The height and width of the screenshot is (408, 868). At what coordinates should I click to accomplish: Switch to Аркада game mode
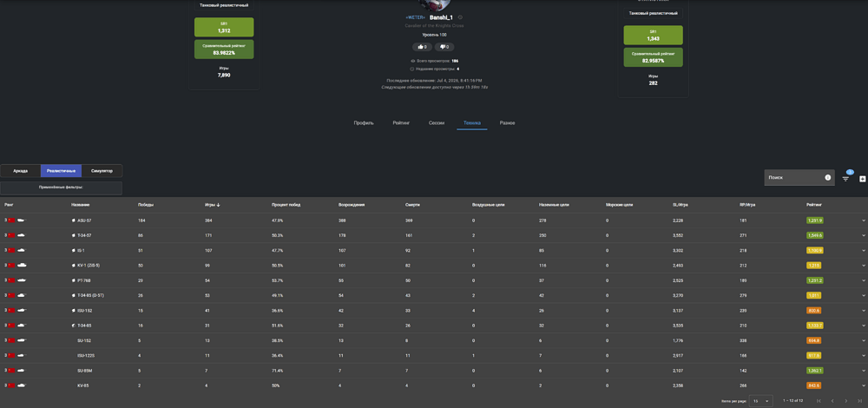[x=21, y=170]
